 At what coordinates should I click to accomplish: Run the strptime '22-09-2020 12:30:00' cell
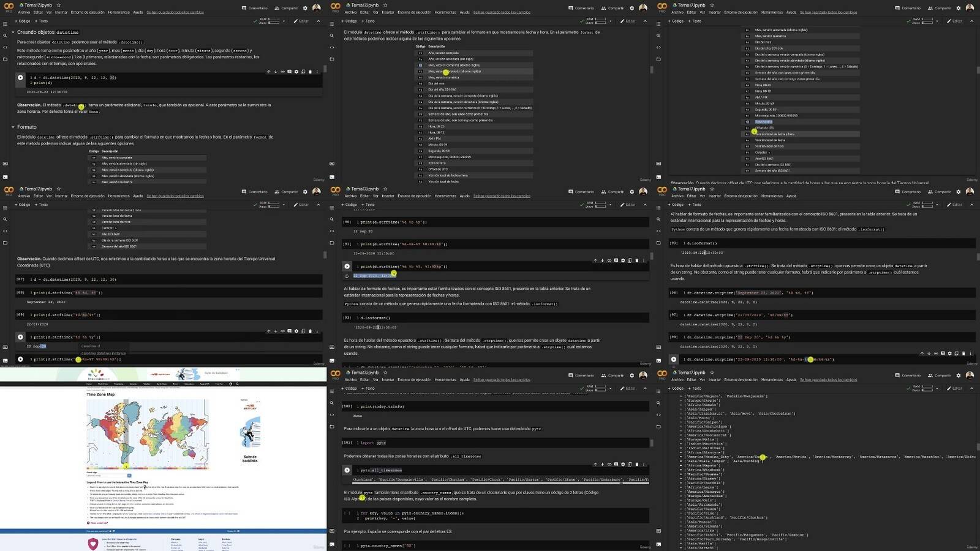click(674, 359)
